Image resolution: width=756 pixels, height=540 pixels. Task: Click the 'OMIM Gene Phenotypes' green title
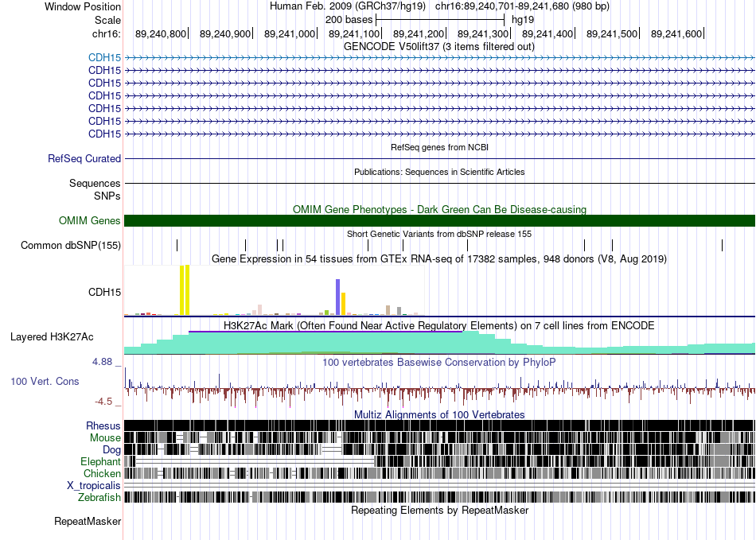pos(439,209)
